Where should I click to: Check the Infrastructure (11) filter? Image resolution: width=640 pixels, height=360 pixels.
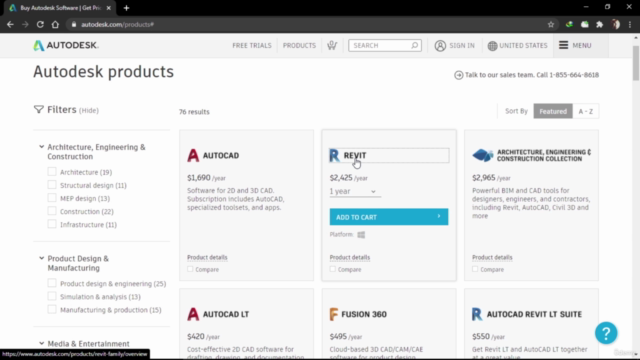pyautogui.click(x=52, y=224)
